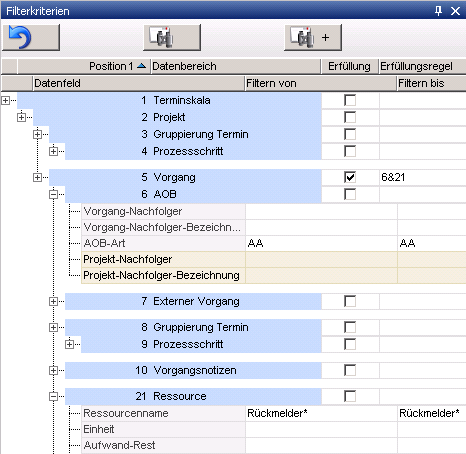Viewport: 466px width, 454px height.
Task: Click the Datenbereich column header
Action: tap(235, 66)
